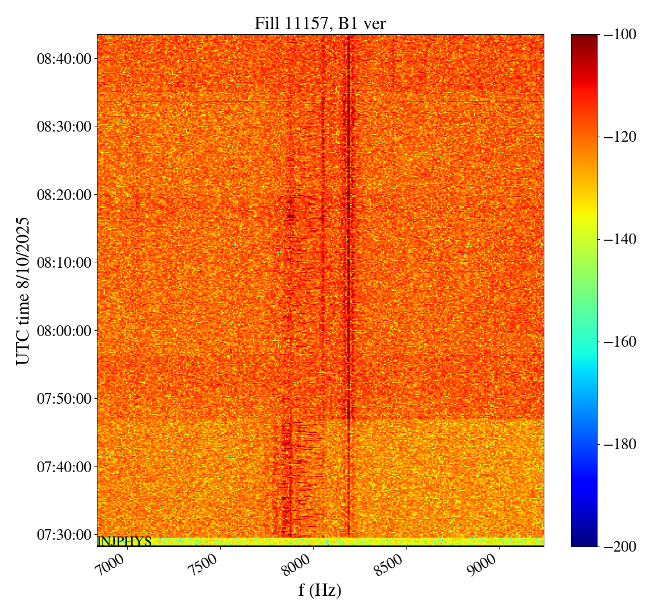Click the 8000 frequency tick label

tap(299, 563)
